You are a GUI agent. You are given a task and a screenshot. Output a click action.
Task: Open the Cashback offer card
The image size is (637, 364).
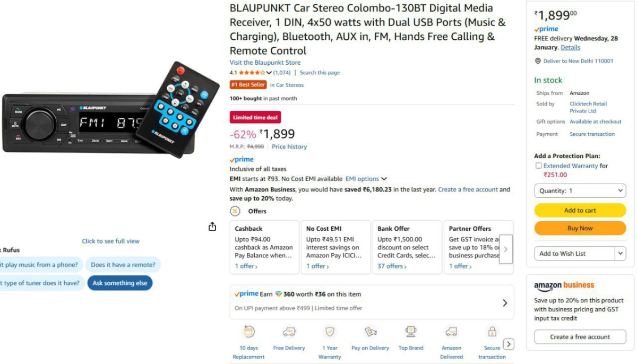264,247
